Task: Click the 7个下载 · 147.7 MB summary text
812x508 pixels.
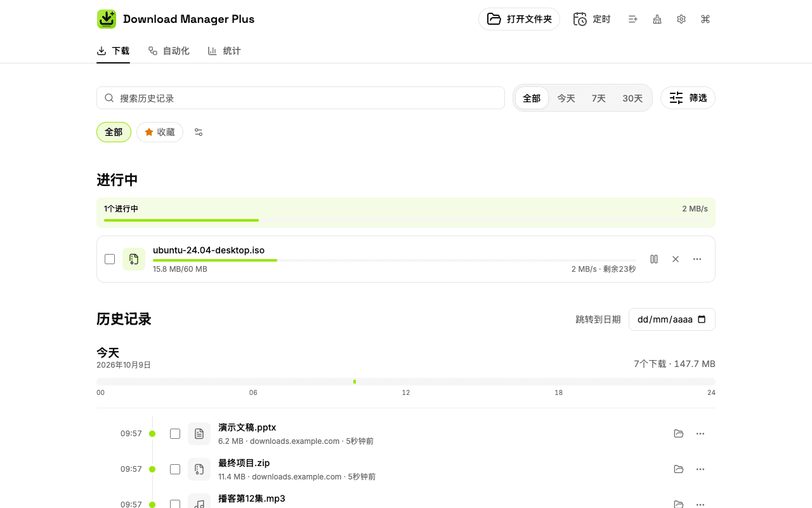Action: point(674,364)
